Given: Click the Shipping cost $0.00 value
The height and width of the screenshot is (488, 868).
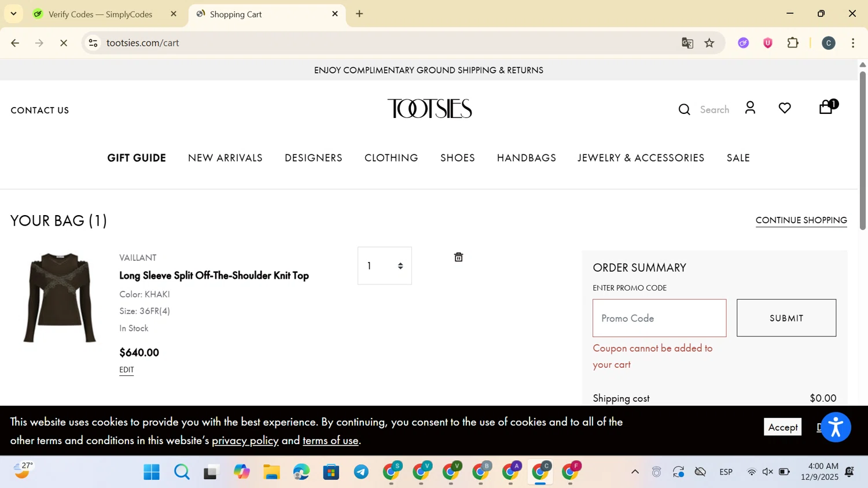Looking at the screenshot, I should 823,398.
